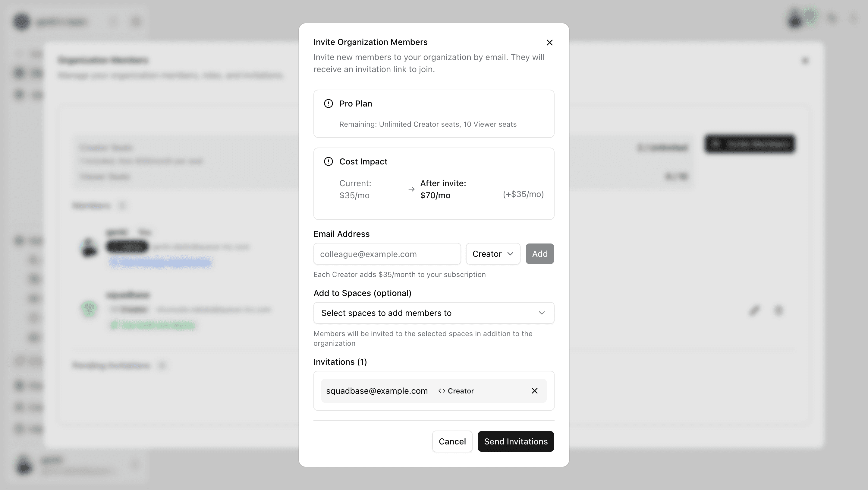Click the arrow icon between Current and After invite
Image resolution: width=868 pixels, height=490 pixels.
[x=411, y=189]
